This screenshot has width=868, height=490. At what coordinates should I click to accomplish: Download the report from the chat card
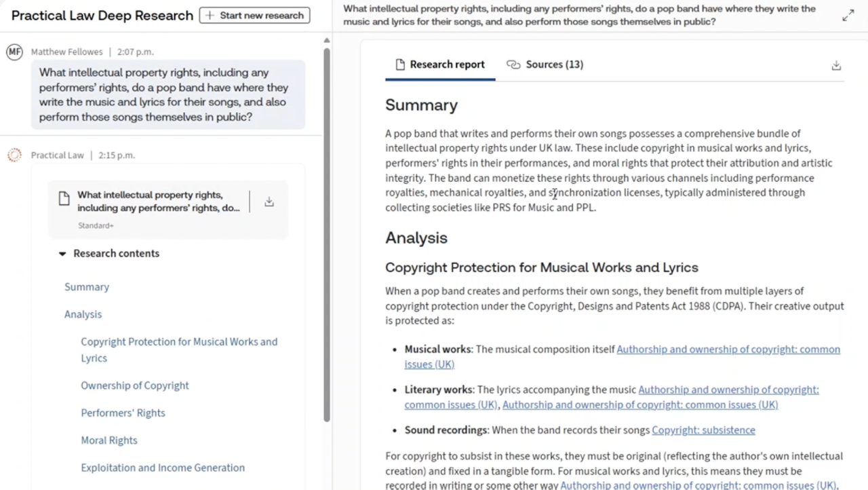269,202
